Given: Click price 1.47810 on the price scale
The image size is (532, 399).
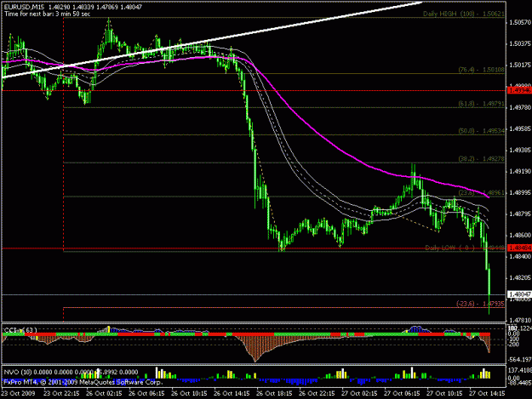Looking at the screenshot, I should (x=520, y=320).
